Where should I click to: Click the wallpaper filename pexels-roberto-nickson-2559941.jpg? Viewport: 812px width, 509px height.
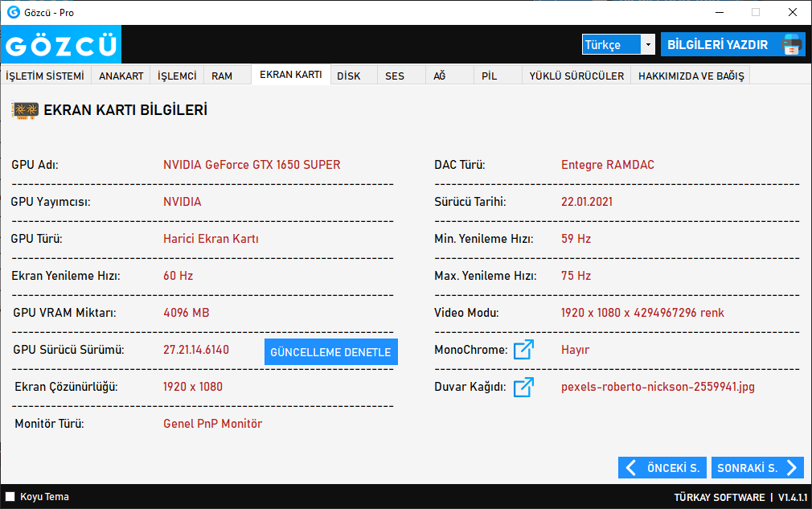[x=658, y=387]
